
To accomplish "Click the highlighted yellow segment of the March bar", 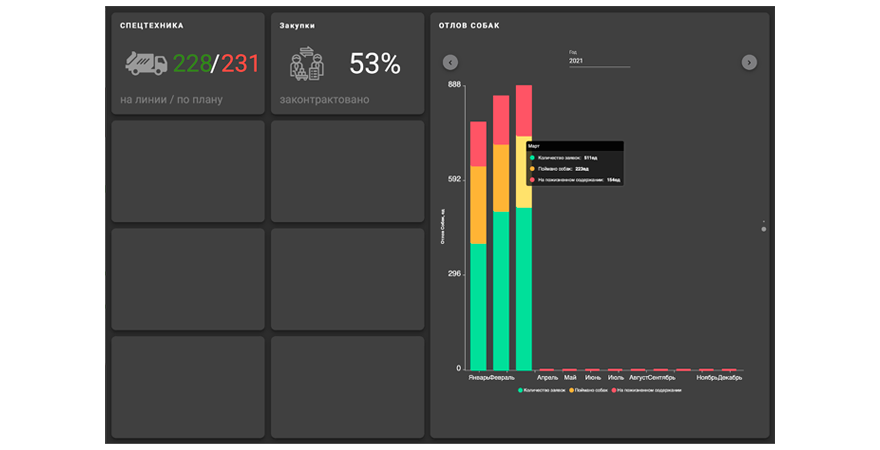I will (524, 171).
